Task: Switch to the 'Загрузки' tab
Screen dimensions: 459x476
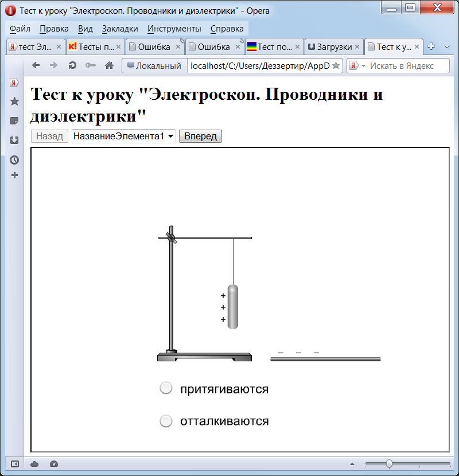Action: click(x=333, y=47)
